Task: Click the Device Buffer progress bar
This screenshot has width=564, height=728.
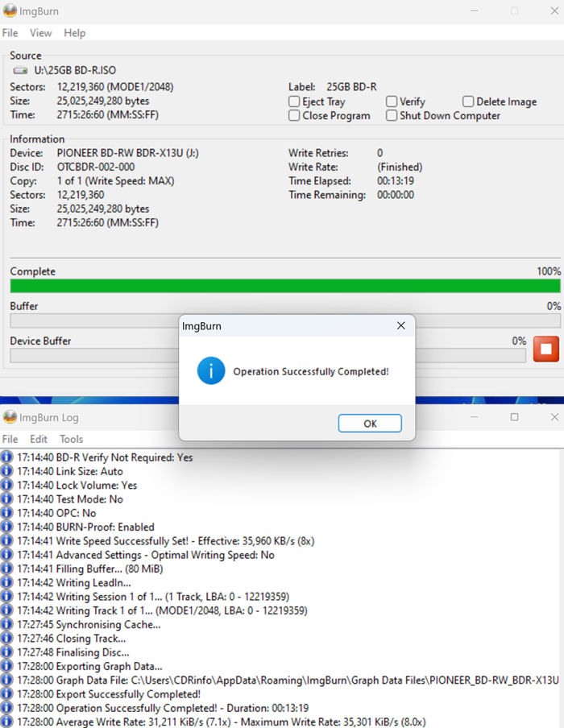Action: point(268,355)
